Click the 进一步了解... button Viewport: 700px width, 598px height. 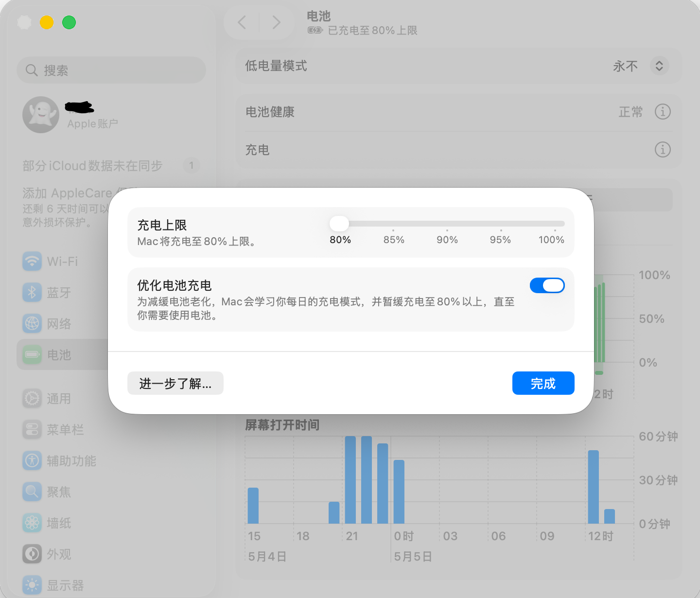point(175,383)
